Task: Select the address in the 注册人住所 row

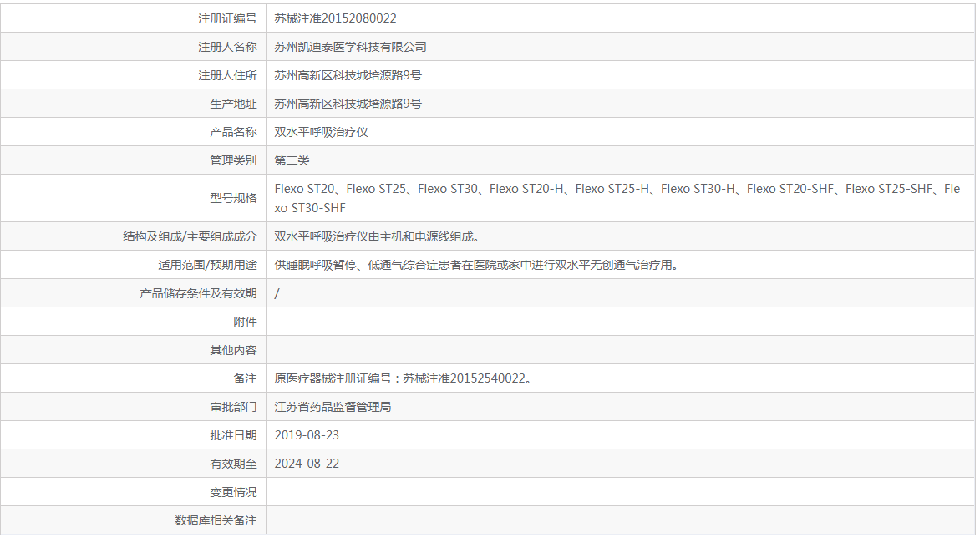Action: click(x=348, y=76)
